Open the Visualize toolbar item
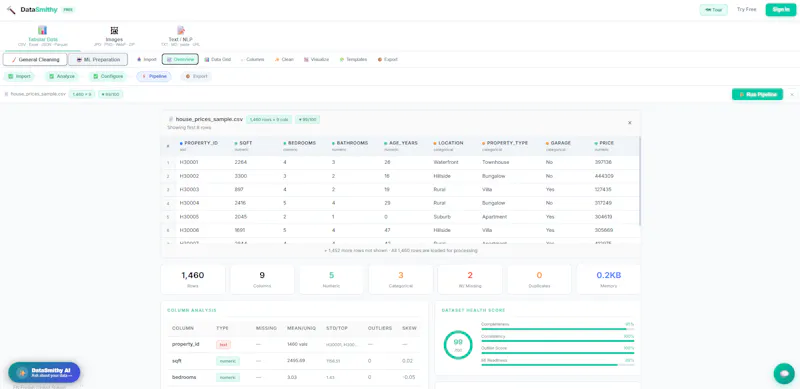The image size is (800, 389). [x=316, y=59]
